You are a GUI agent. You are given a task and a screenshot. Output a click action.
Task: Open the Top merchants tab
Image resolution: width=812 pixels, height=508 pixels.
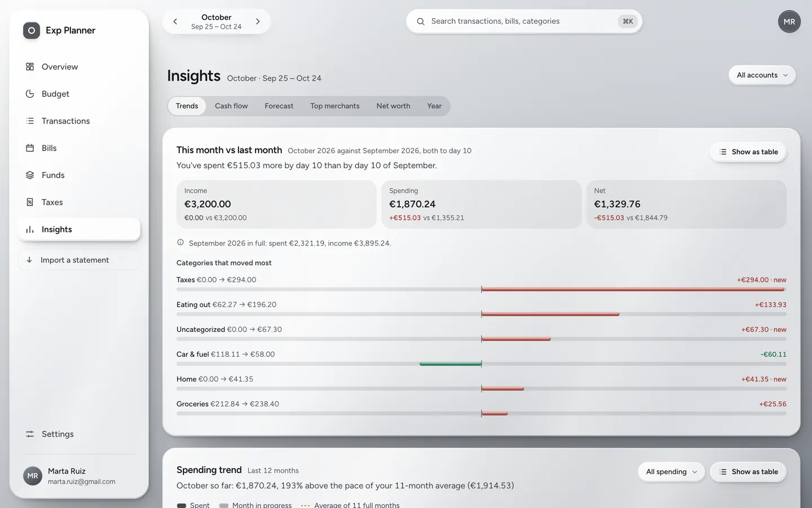(x=335, y=106)
